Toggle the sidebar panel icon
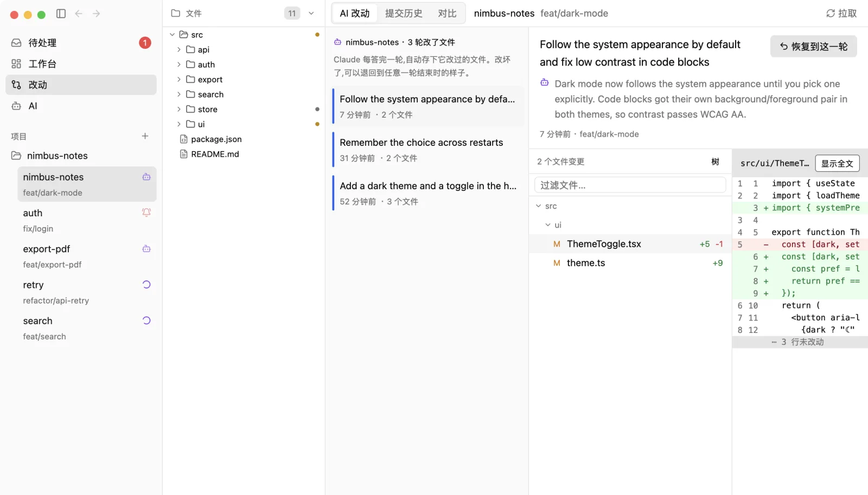 coord(61,14)
